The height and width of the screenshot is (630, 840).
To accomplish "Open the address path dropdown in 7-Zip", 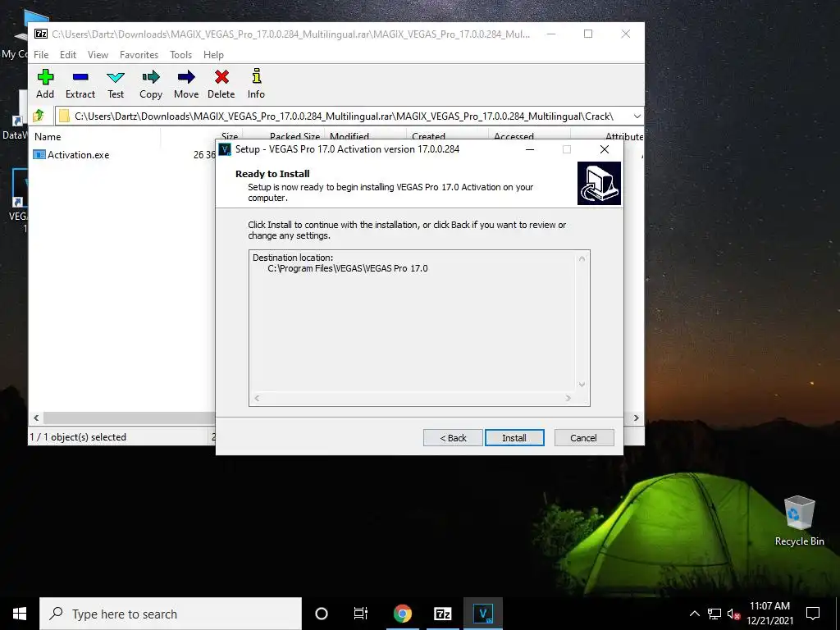I will coord(637,116).
